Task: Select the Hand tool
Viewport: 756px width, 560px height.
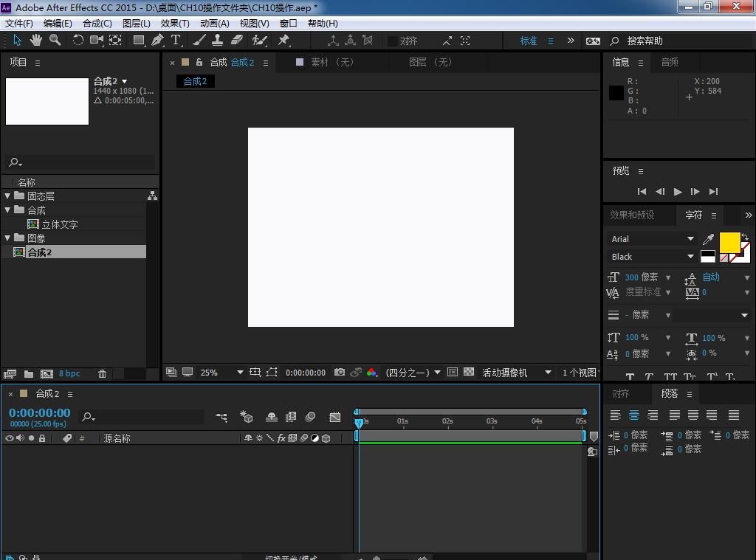Action: [x=35, y=41]
